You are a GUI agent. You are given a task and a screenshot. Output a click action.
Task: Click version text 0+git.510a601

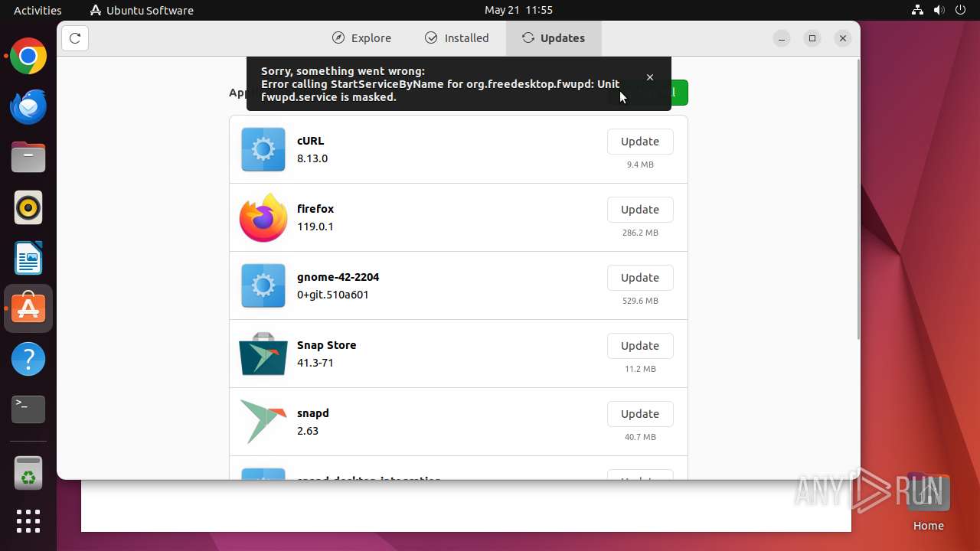333,295
